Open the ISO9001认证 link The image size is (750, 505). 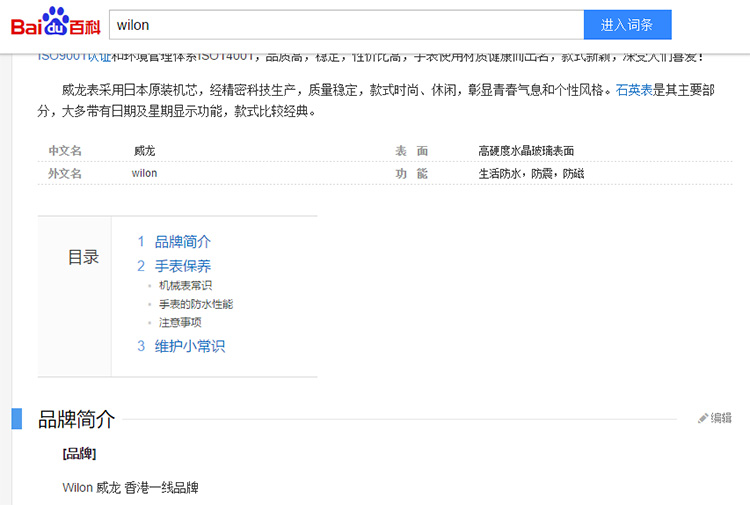74,58
